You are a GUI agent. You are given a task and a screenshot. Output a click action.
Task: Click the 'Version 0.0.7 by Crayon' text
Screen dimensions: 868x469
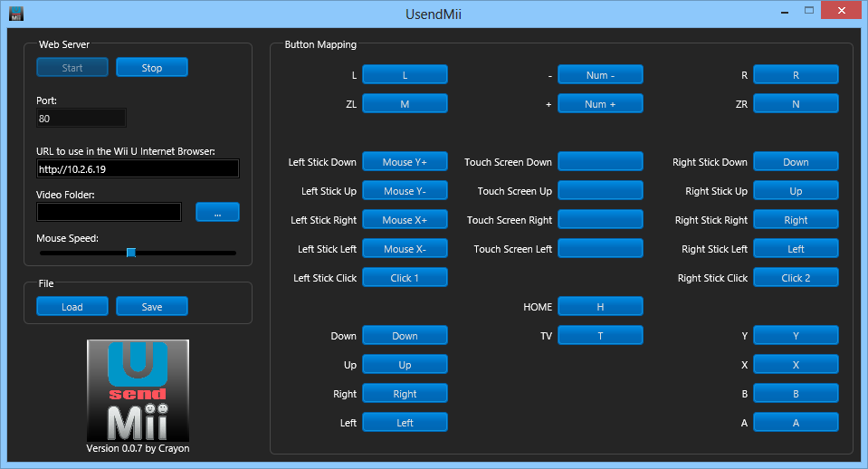click(x=138, y=448)
